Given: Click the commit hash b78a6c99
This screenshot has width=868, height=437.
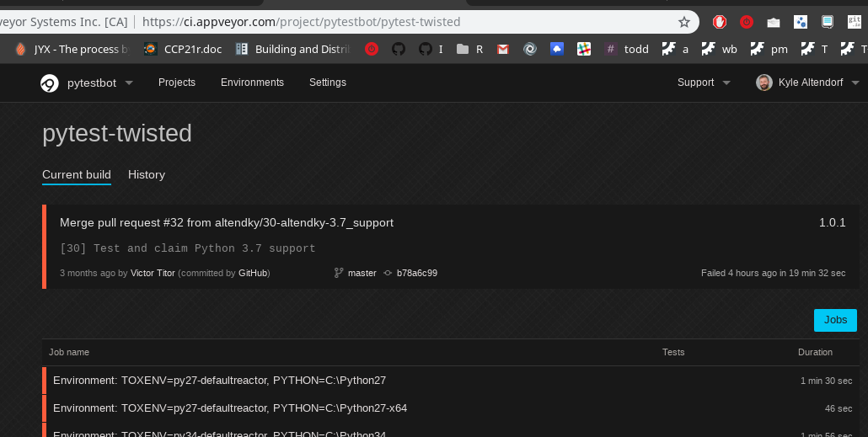Looking at the screenshot, I should pos(417,273).
